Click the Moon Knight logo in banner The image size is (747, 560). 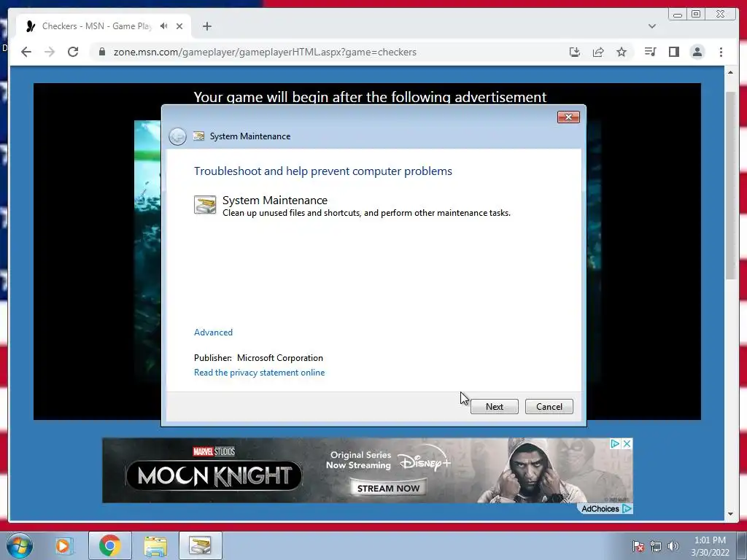[214, 475]
